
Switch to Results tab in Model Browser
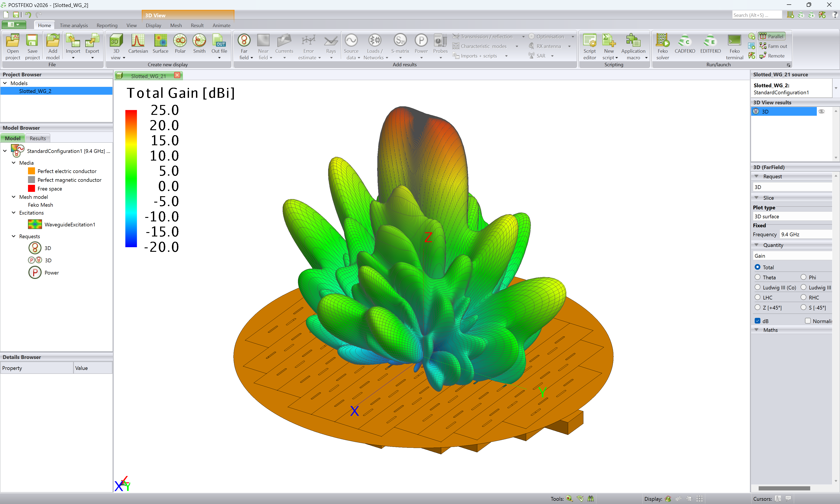pos(38,138)
